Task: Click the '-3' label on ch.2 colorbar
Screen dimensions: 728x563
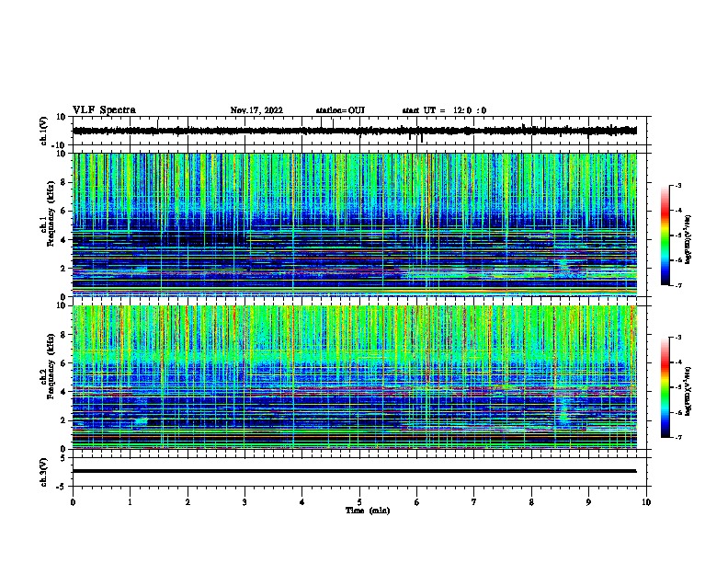Action: pyautogui.click(x=677, y=338)
